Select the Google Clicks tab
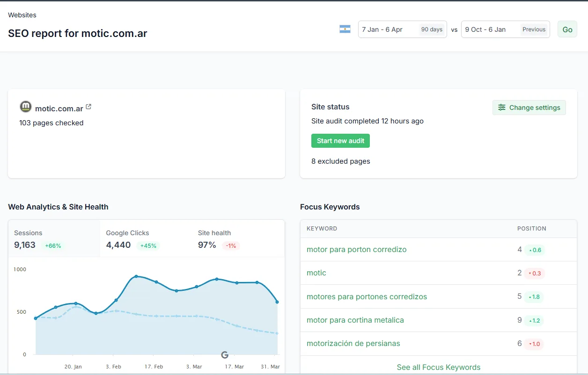Image resolution: width=588 pixels, height=375 pixels. [x=146, y=238]
